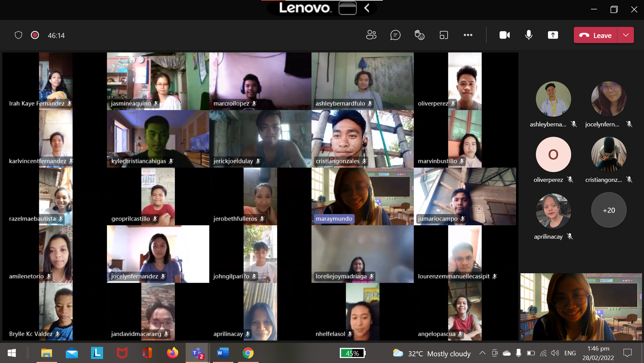Select kylechristiancahigas name label
644x363 pixels.
(139, 161)
